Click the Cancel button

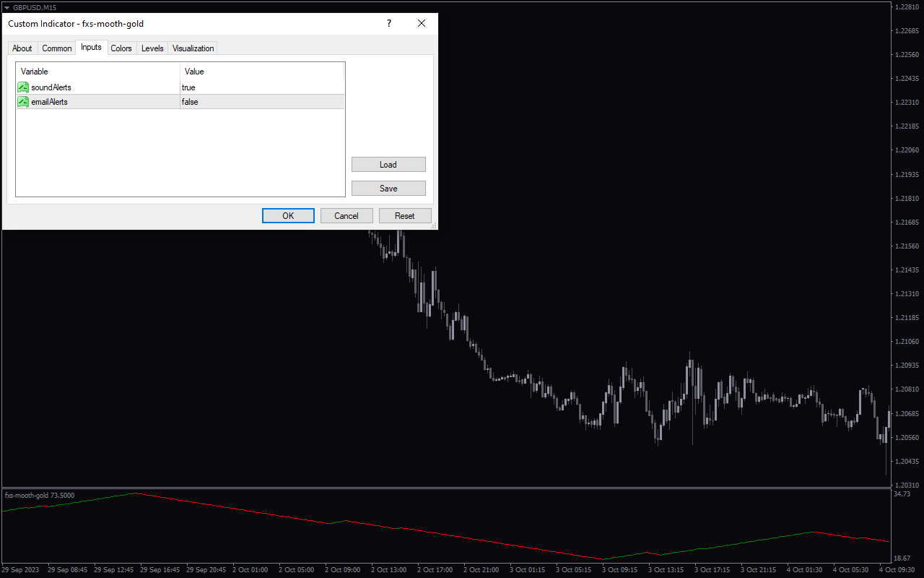[346, 216]
